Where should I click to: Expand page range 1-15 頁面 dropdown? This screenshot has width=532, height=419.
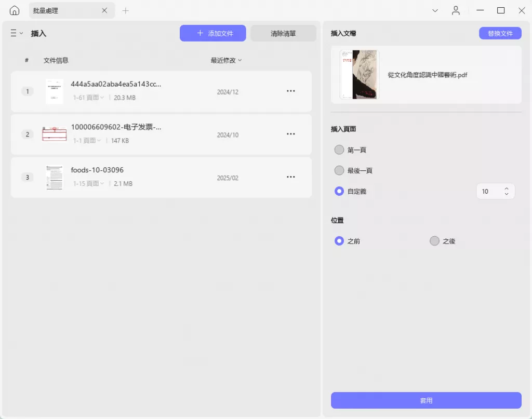(88, 183)
